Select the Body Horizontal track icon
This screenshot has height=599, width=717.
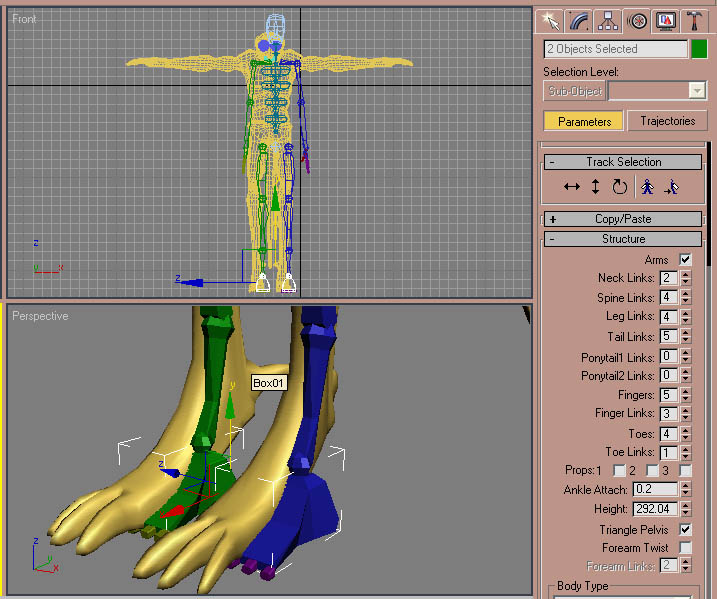(x=572, y=187)
